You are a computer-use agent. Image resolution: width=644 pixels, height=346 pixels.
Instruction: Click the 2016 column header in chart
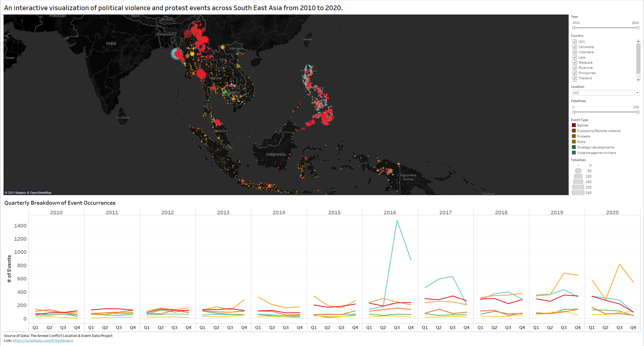click(x=390, y=212)
